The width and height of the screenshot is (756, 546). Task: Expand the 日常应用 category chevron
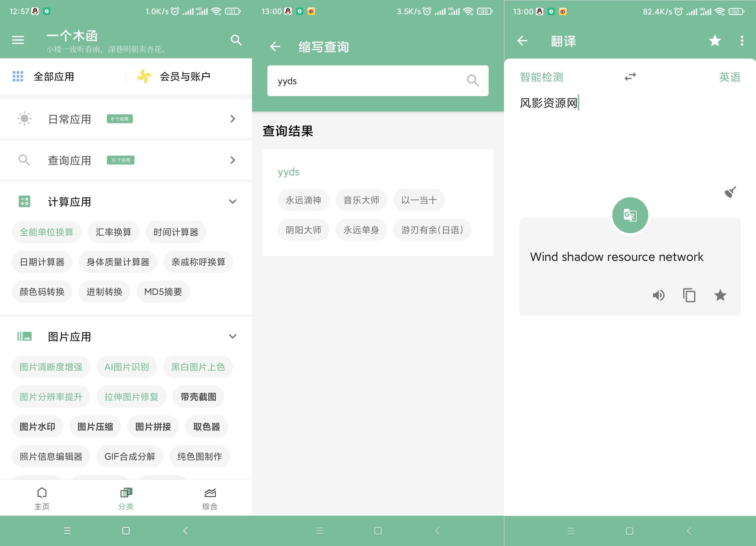233,119
